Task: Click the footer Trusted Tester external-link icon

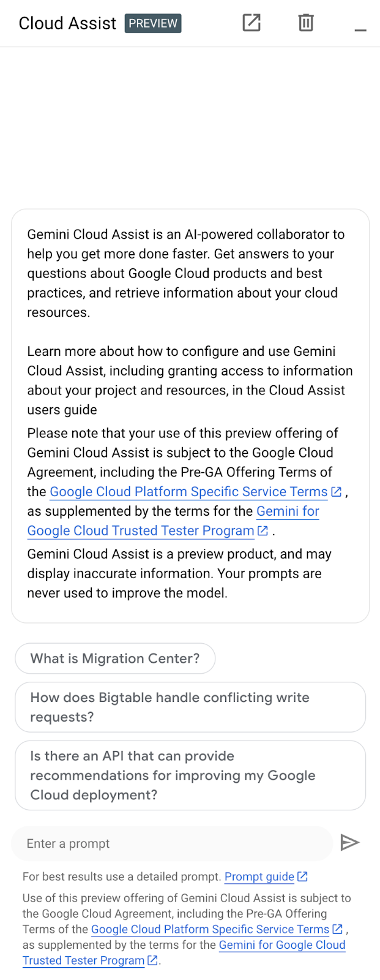Action: tap(151, 960)
